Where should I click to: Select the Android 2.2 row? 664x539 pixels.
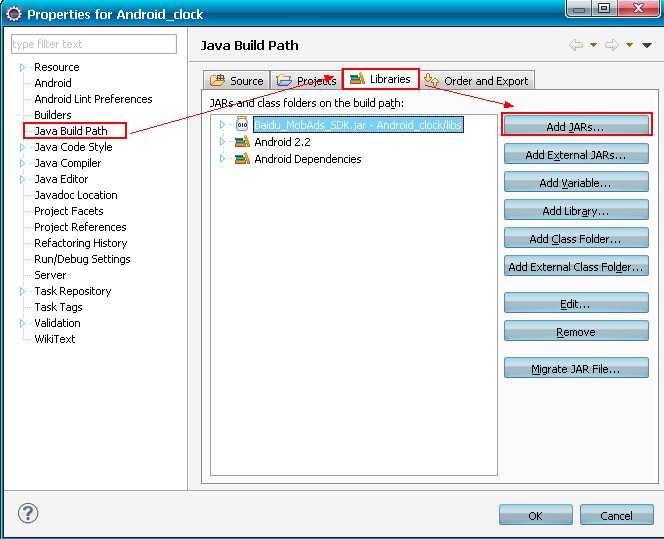click(282, 142)
